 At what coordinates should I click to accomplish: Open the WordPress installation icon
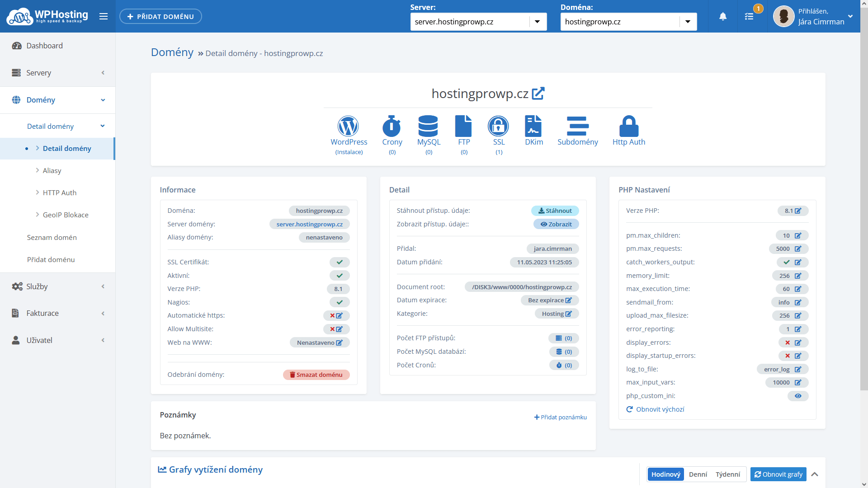tap(348, 127)
